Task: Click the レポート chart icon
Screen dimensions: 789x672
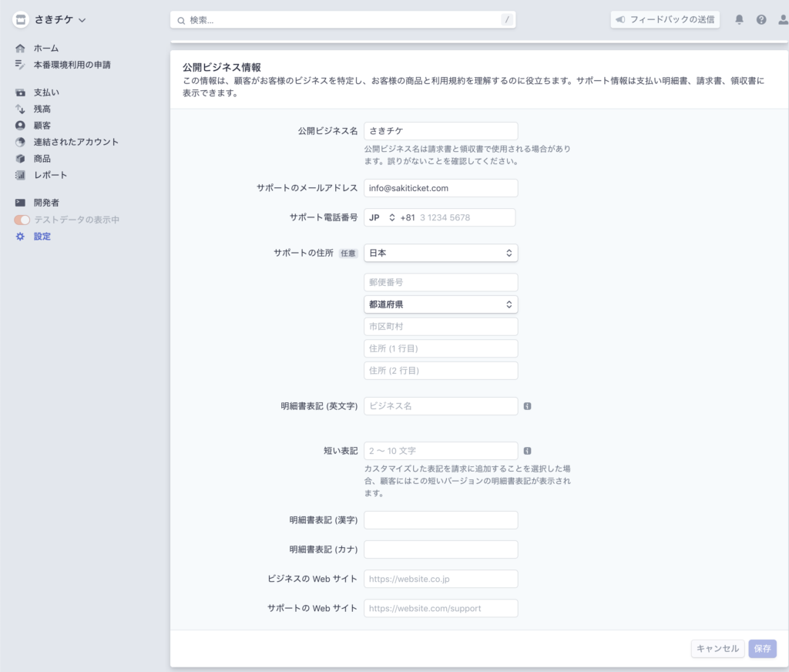Action: [20, 175]
